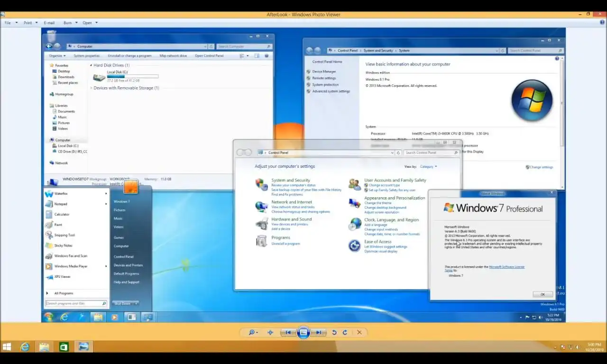Click the outer tray volume icon
Image resolution: width=607 pixels, height=364 pixels.
[x=578, y=347]
